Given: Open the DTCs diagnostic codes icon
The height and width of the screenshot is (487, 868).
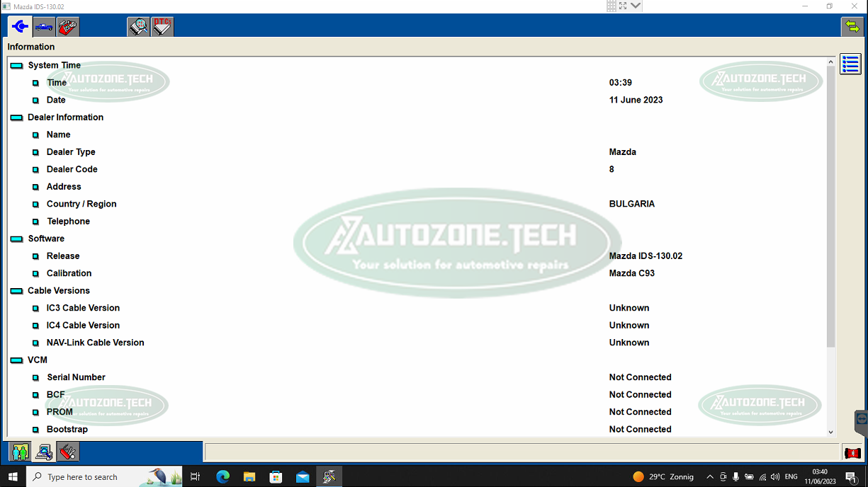Looking at the screenshot, I should pyautogui.click(x=162, y=27).
